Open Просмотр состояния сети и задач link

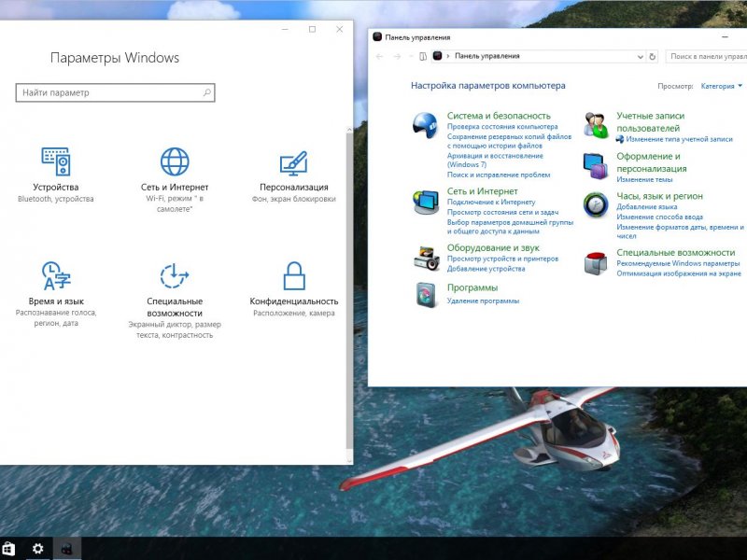point(502,212)
